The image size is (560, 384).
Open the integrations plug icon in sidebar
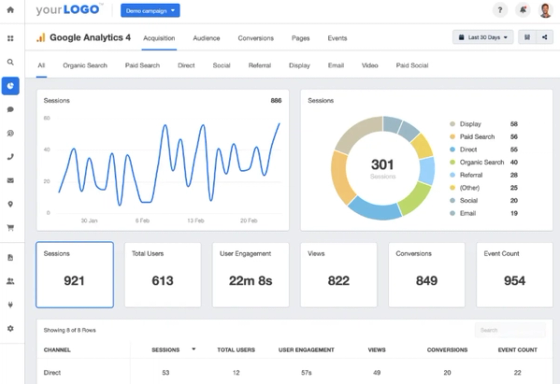[10, 305]
